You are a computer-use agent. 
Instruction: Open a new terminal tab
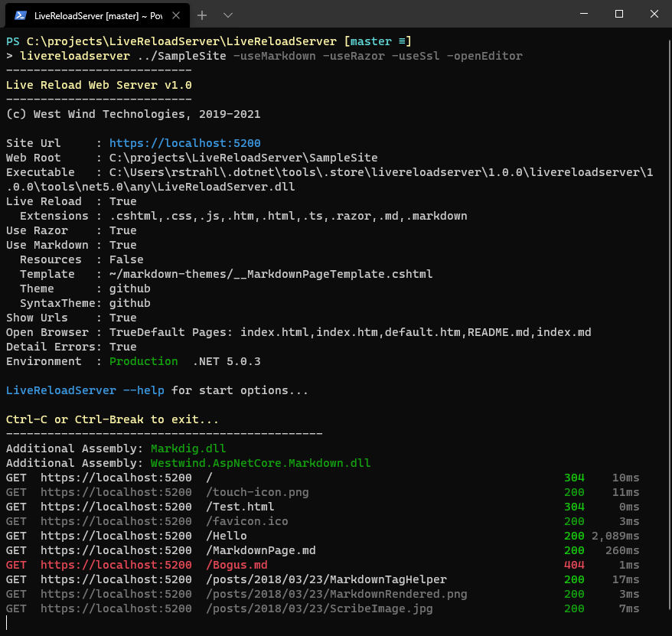click(202, 15)
